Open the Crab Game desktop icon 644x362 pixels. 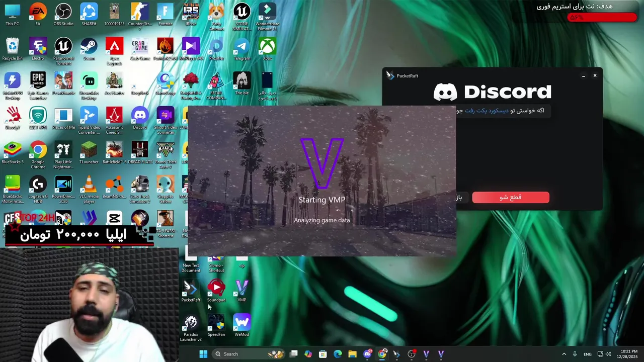140,49
